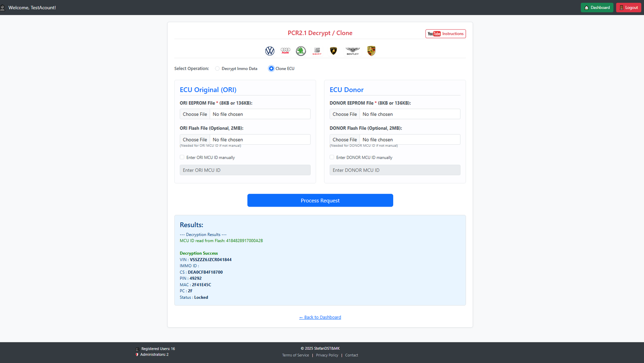
Task: Click the Porsche crest logo
Action: coord(371,51)
